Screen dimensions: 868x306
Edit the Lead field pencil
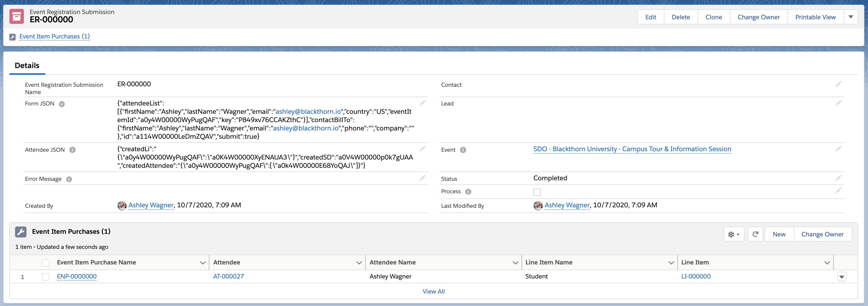point(839,103)
